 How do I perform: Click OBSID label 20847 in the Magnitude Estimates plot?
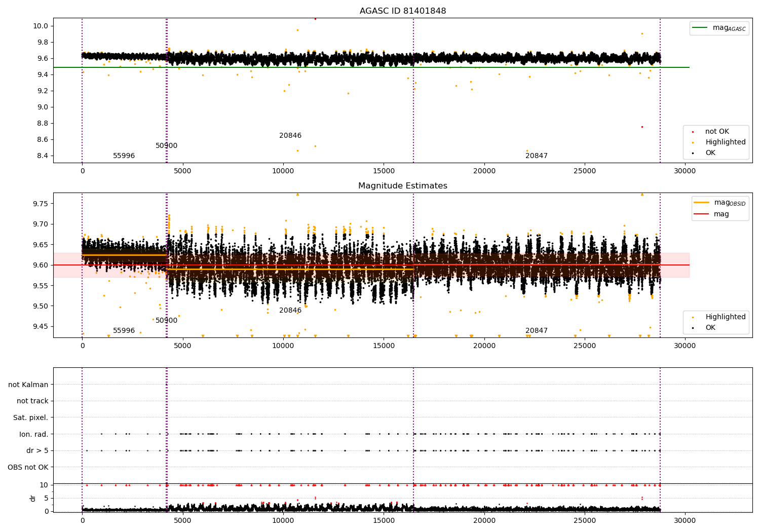(537, 331)
